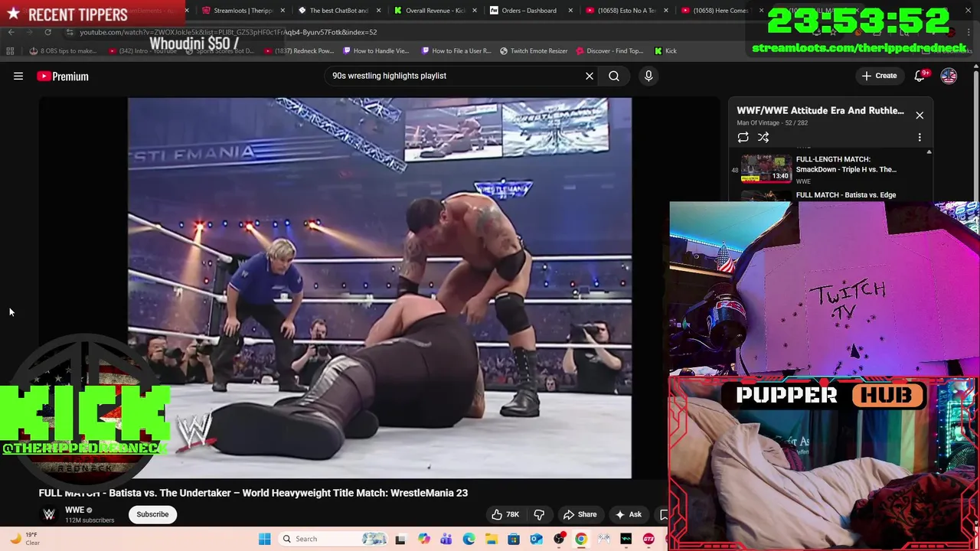Open Microsoft Store on the taskbar
This screenshot has width=980, height=551.
click(514, 539)
